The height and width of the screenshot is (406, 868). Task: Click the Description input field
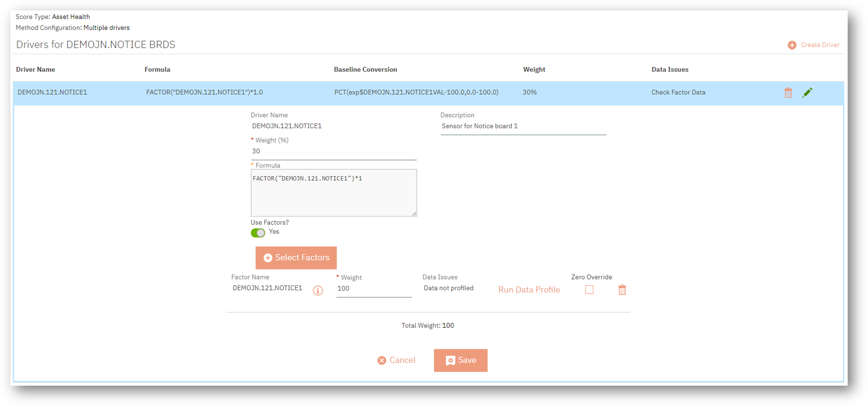523,126
